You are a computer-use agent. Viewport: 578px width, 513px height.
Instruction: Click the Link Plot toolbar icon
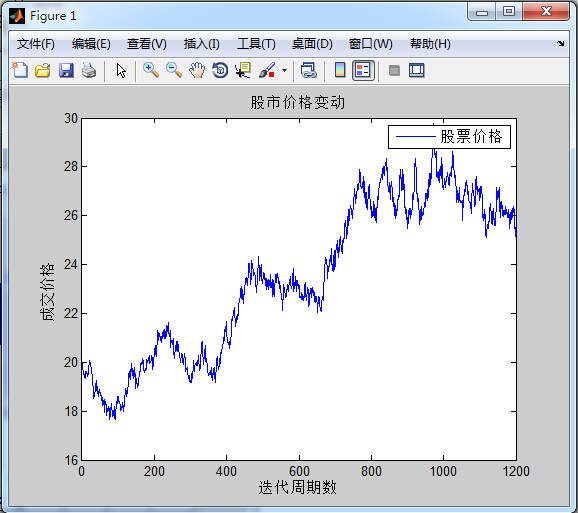pyautogui.click(x=309, y=70)
